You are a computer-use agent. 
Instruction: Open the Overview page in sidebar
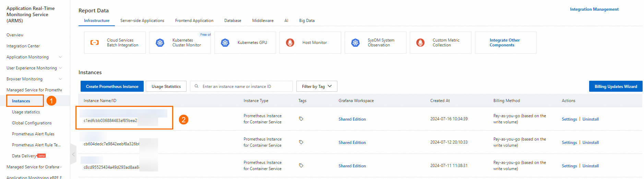tap(15, 35)
